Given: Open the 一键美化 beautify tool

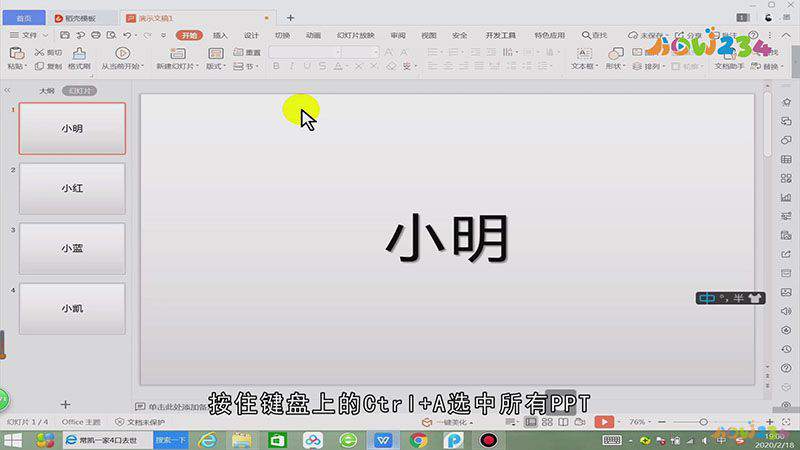Looking at the screenshot, I should [447, 422].
